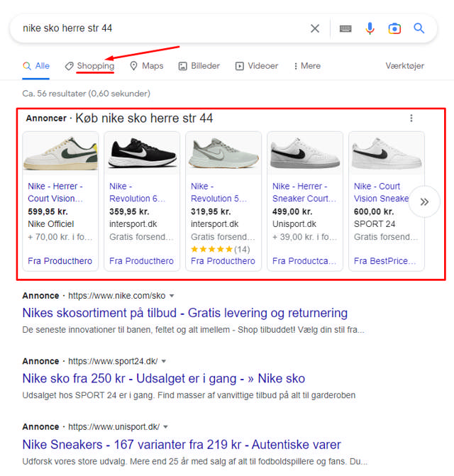
Task: Click the https://www.unisport.dk/ ad URL
Action: pos(113,427)
